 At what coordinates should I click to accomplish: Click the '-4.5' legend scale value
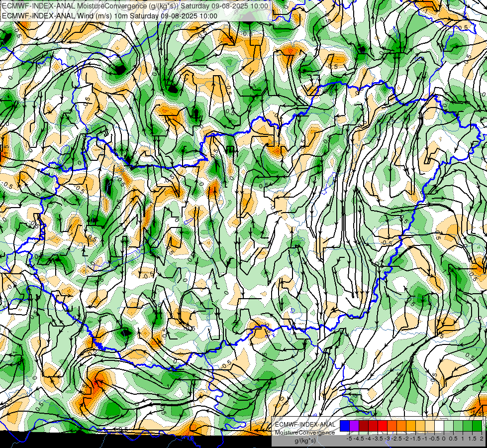click(359, 439)
